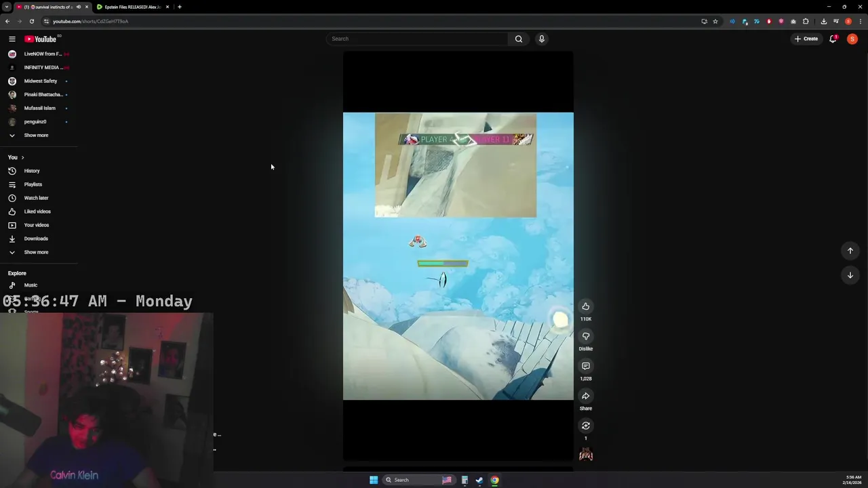Like the short with thumbs up
Image resolution: width=868 pixels, height=488 pixels.
tap(586, 306)
